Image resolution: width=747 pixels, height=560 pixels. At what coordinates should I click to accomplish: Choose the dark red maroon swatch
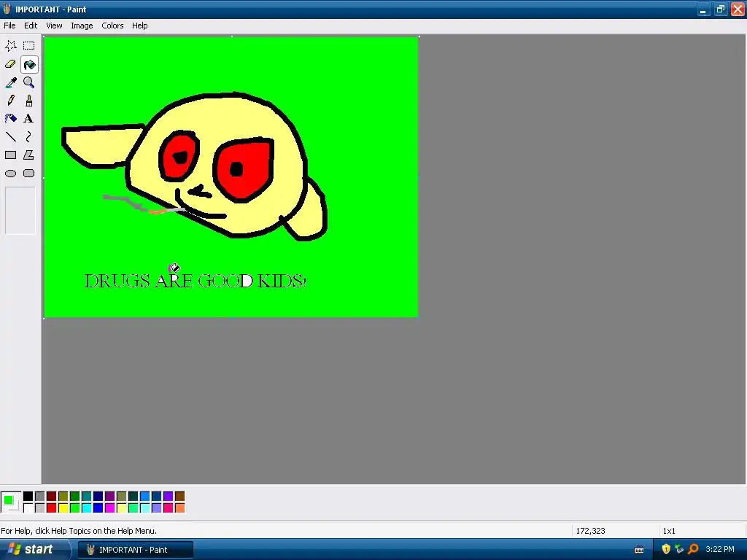click(52, 496)
